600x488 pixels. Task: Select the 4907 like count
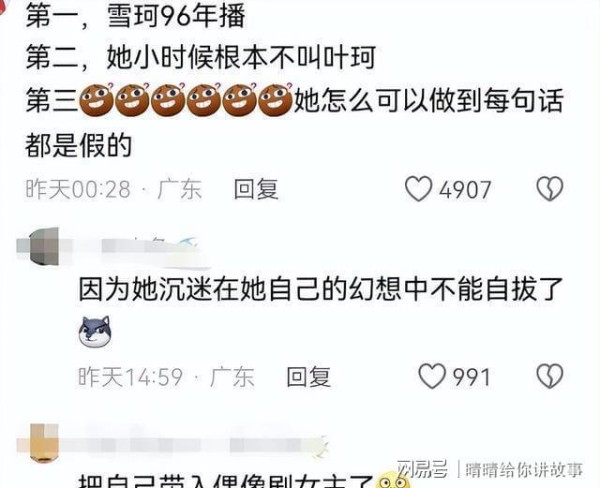point(465,190)
